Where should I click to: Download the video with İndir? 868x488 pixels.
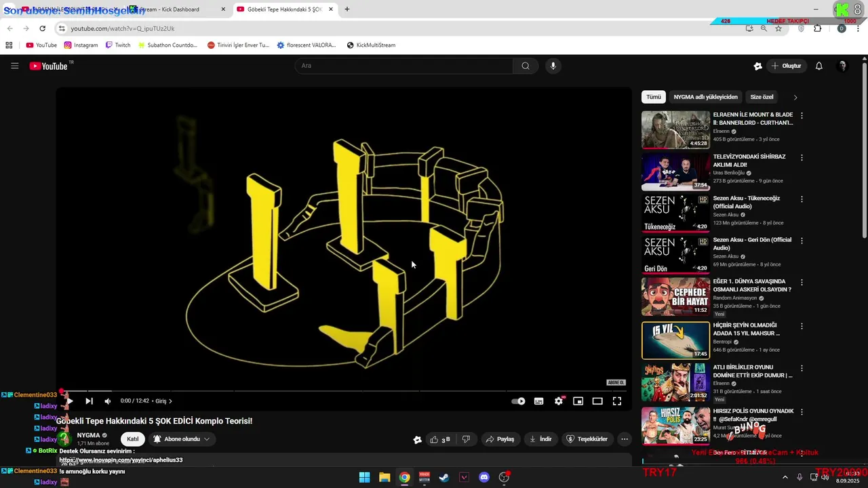click(540, 439)
